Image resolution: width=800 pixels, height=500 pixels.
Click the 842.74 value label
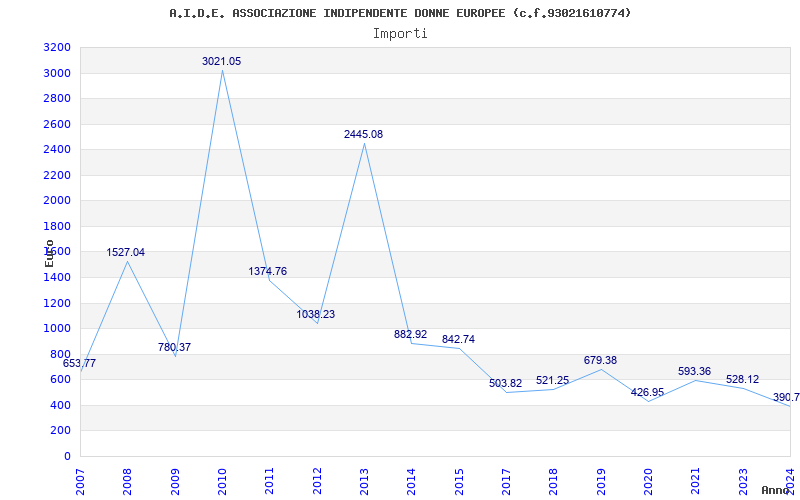click(458, 339)
